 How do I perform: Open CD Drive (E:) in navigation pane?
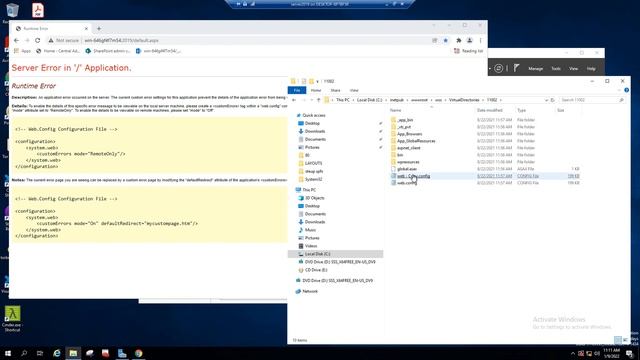tap(316, 270)
